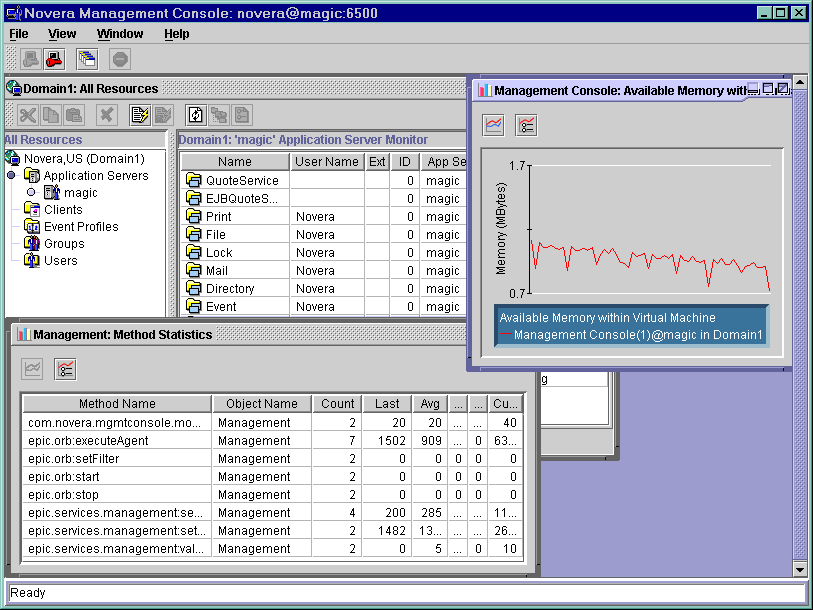The image size is (813, 610).
Task: Select the Print service row
Action: pos(323,216)
